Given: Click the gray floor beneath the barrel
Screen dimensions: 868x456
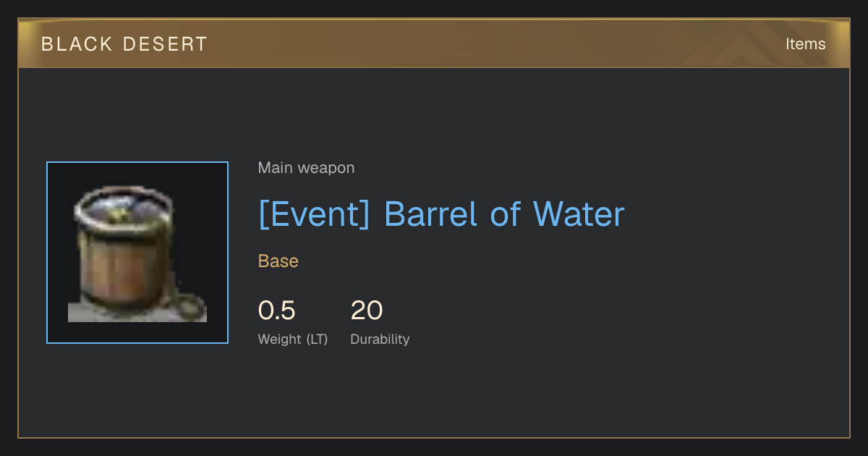Looking at the screenshot, I should tap(137, 313).
